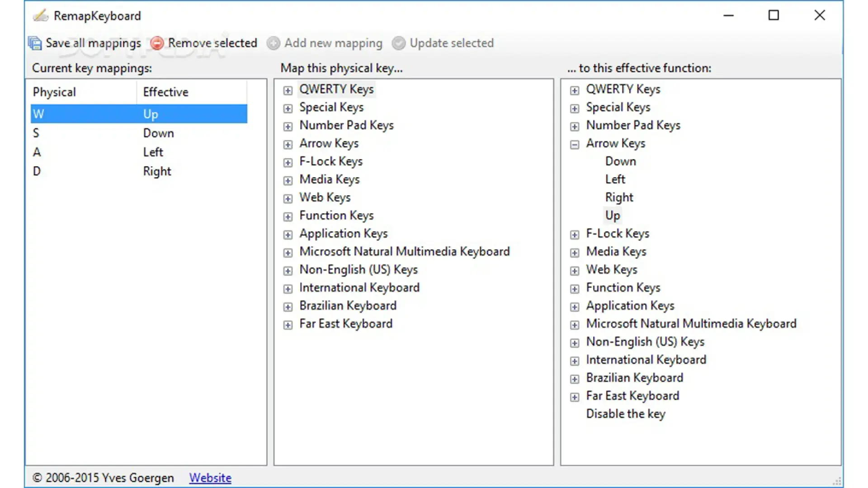This screenshot has width=868, height=488.
Task: Click the Update selected checkmark icon
Action: [x=398, y=43]
